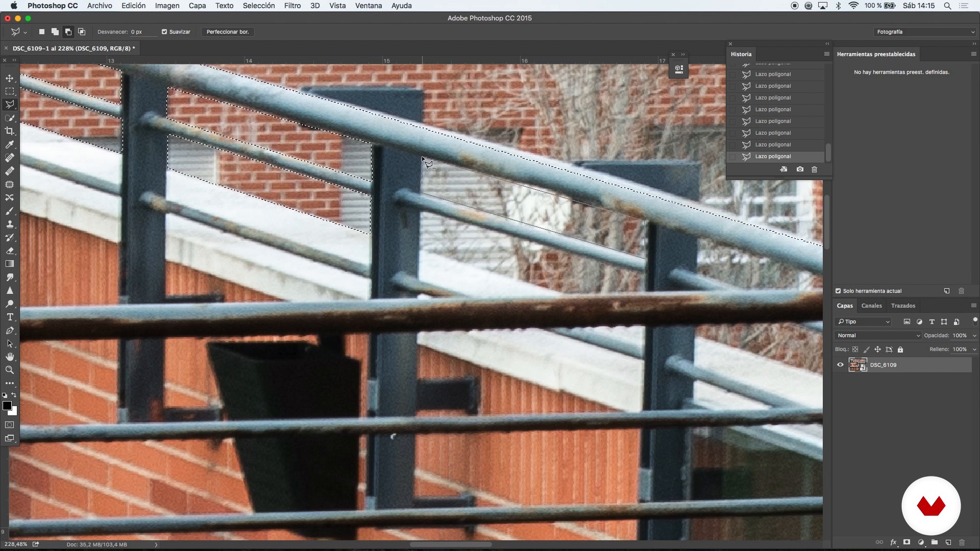Create new adjustment layer icon
The width and height of the screenshot is (980, 551).
click(921, 542)
